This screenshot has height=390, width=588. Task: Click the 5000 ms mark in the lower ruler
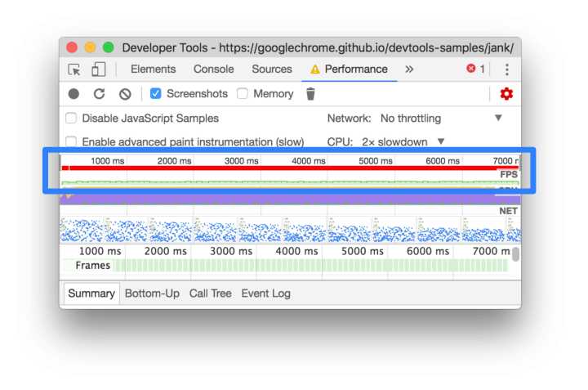(x=363, y=251)
